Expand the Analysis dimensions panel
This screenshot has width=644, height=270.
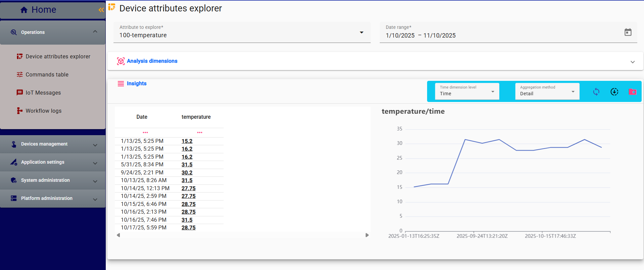[632, 62]
